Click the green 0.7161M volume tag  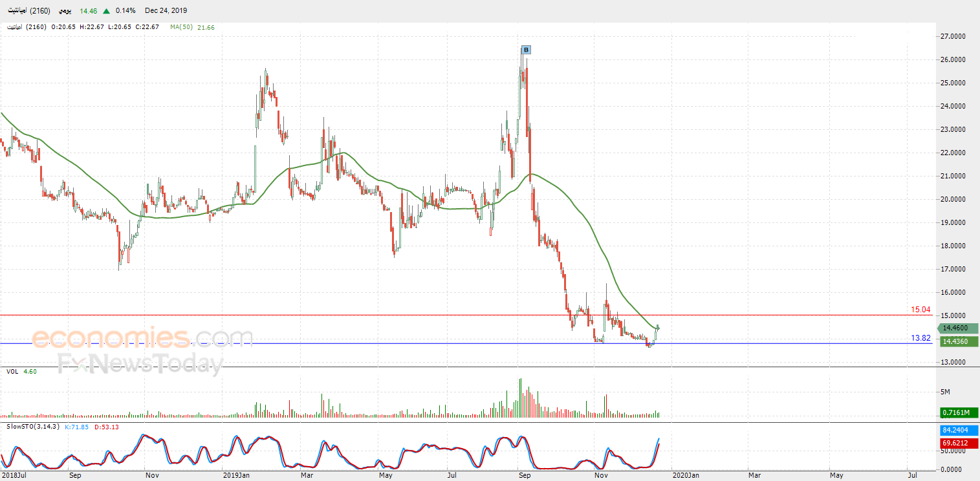(960, 412)
